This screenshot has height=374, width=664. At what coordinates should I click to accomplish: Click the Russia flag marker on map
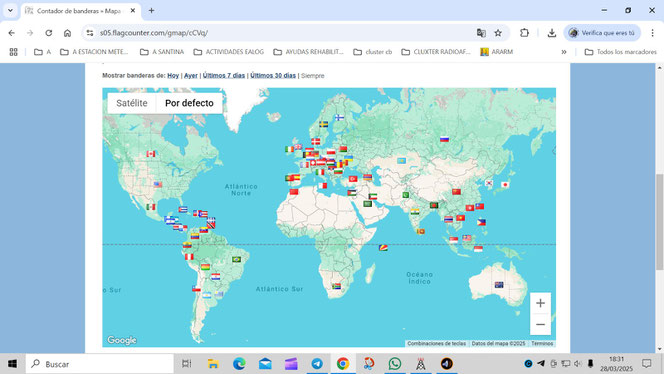[444, 139]
